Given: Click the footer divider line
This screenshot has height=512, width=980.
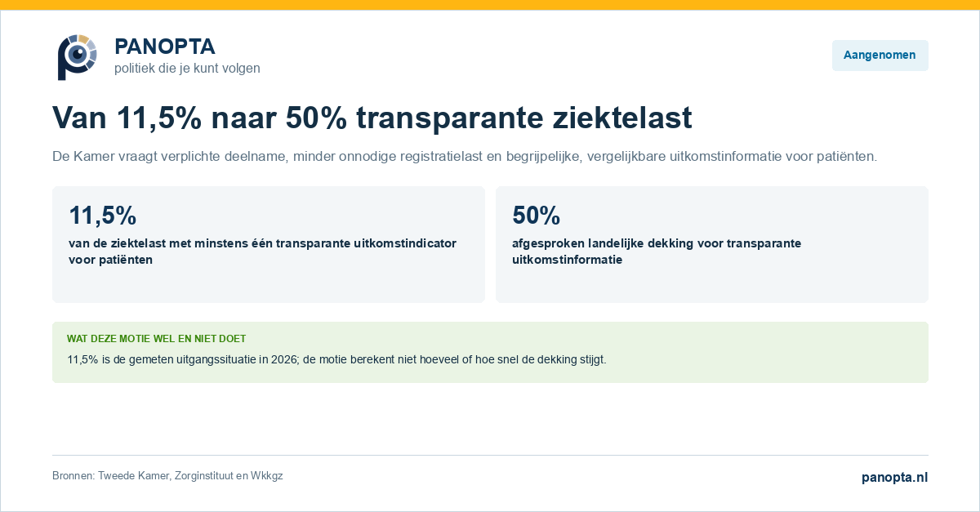Looking at the screenshot, I should tap(490, 455).
